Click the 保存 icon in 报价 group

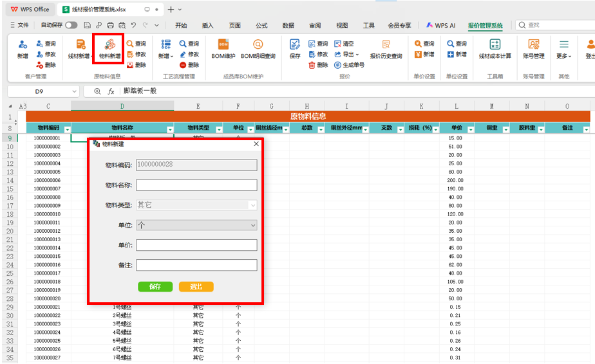point(295,49)
